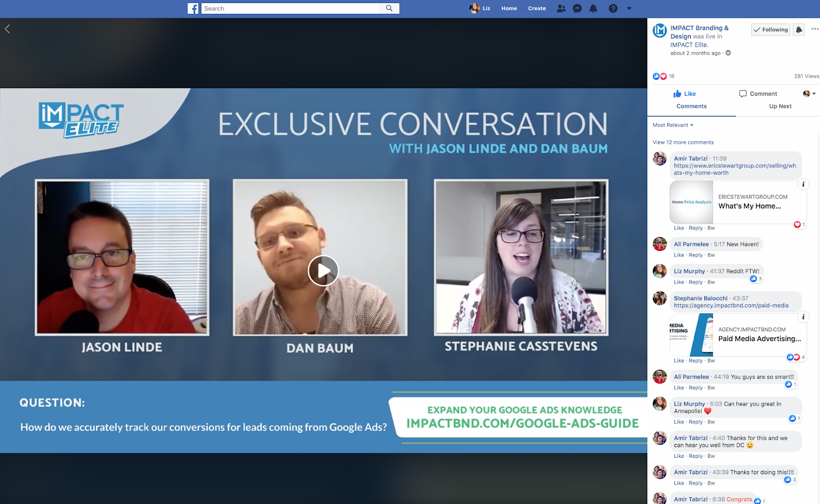Click Ali Parmelee's avatar on 44:19 comment
The width and height of the screenshot is (820, 504).
[x=660, y=376]
